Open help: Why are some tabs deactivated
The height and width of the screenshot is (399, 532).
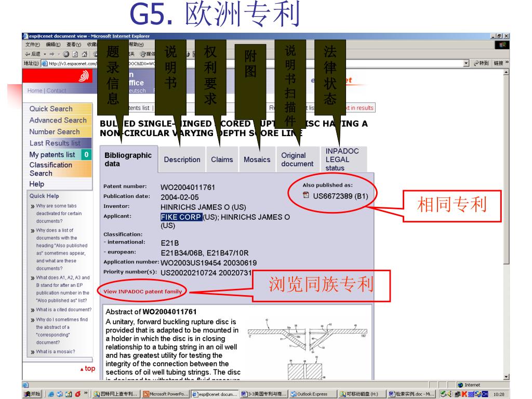tap(59, 214)
